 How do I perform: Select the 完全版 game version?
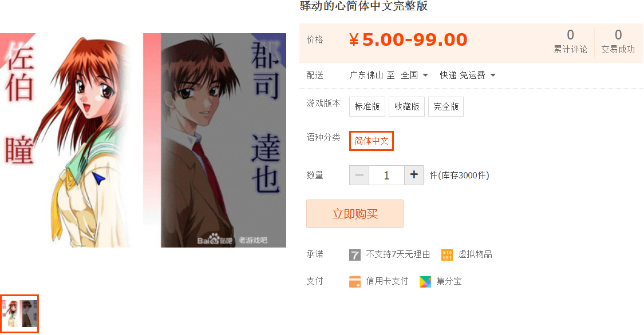[445, 106]
